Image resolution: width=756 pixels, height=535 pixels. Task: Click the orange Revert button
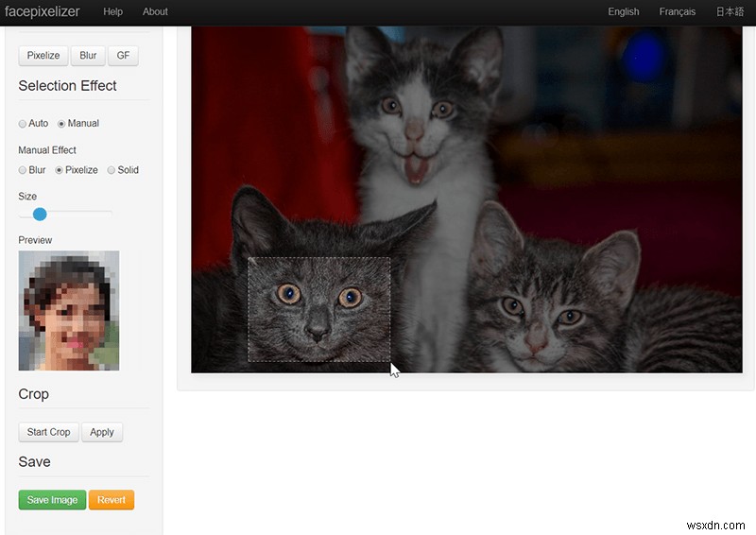(x=112, y=500)
